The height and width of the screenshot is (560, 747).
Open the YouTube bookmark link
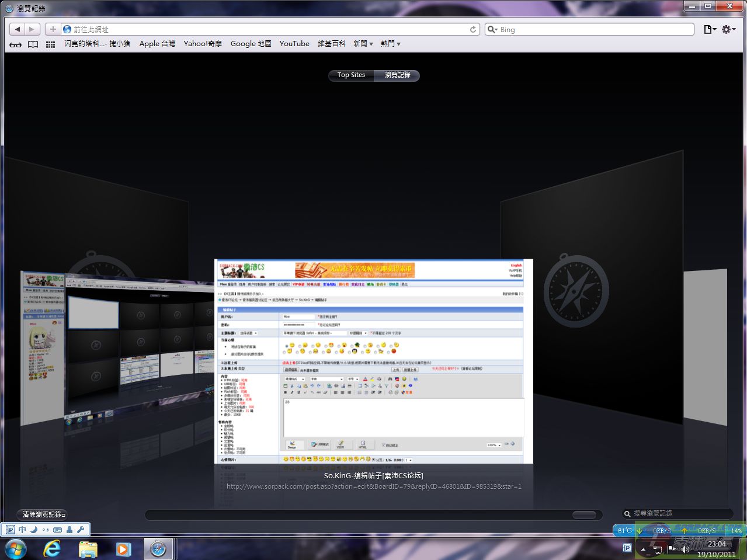click(294, 44)
